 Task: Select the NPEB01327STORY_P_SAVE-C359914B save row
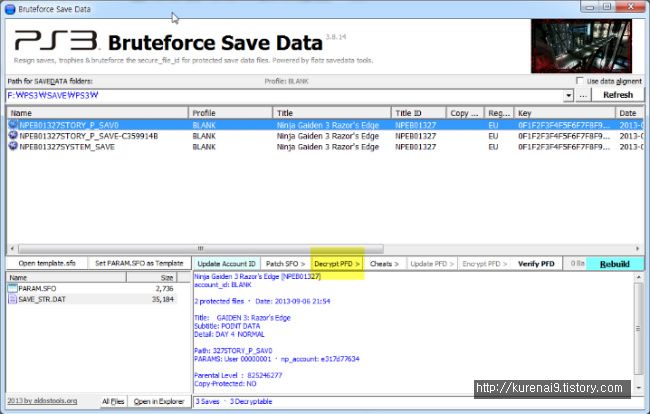point(325,136)
